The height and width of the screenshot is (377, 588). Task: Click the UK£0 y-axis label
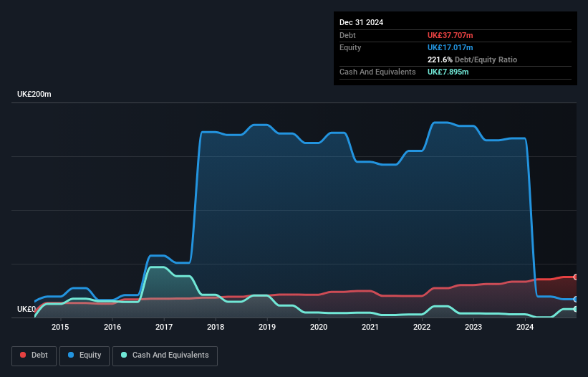coord(26,309)
